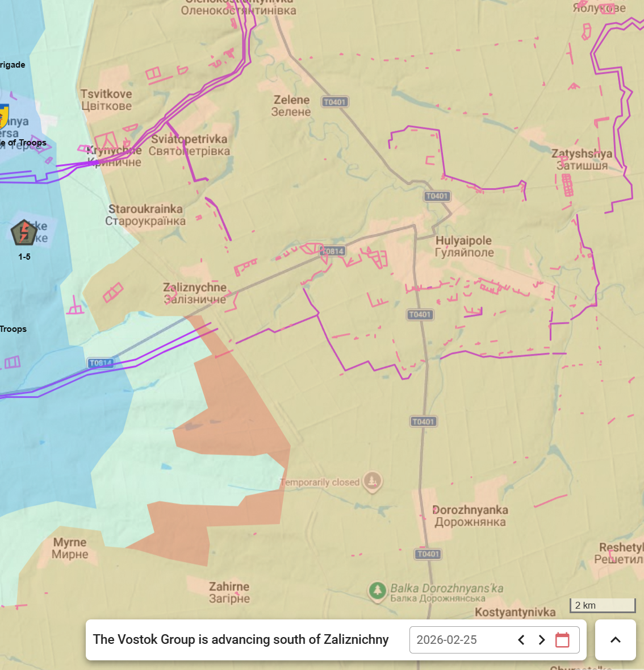Image resolution: width=644 pixels, height=670 pixels.
Task: Open the Temporarily closed campground pin
Action: click(373, 482)
